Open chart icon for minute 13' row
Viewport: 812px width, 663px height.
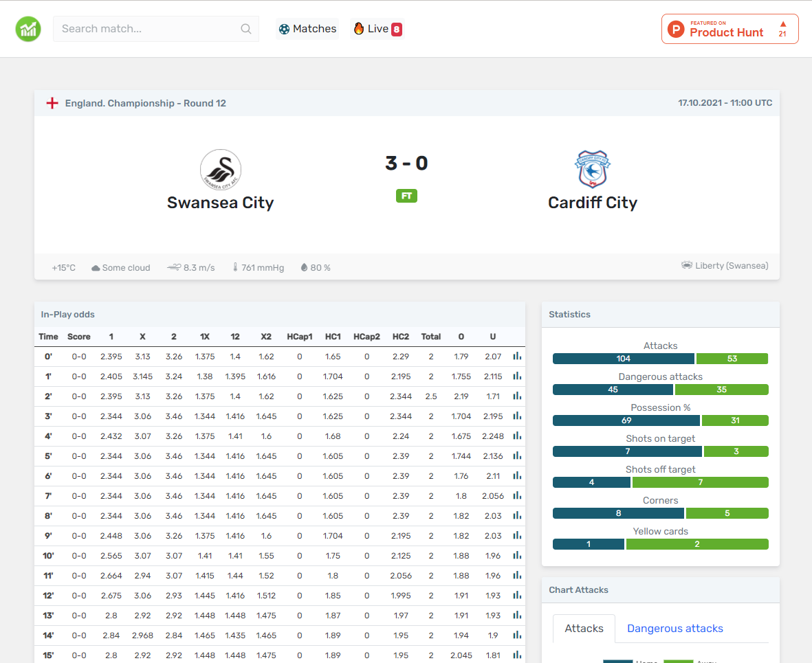[517, 616]
